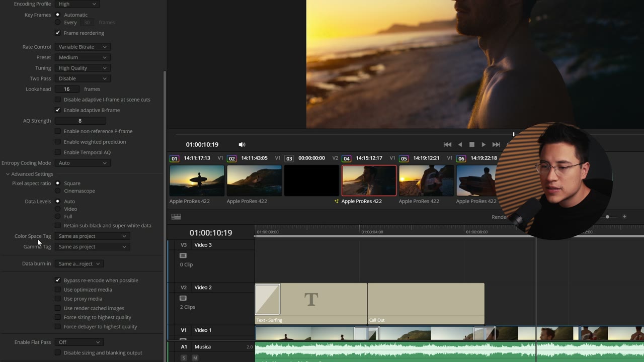Play the timeline forward
The width and height of the screenshot is (644, 362).
click(484, 144)
